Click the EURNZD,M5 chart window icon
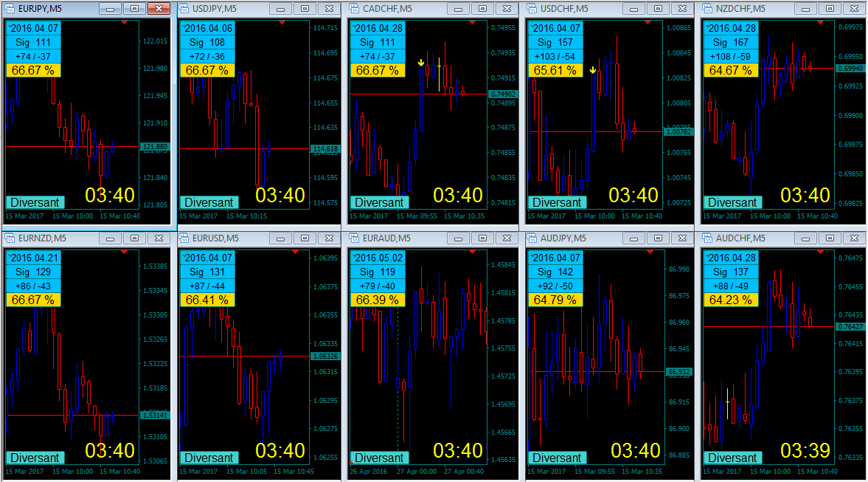This screenshot has height=482, width=868. click(x=10, y=238)
